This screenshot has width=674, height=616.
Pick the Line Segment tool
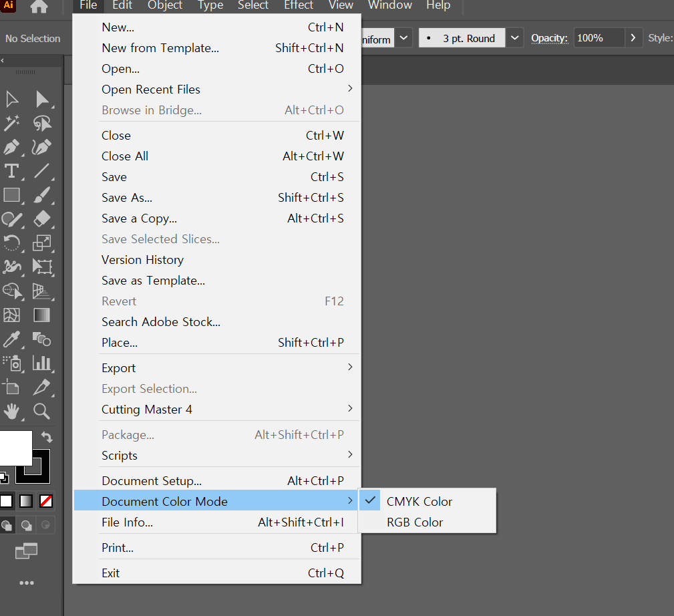[x=42, y=171]
